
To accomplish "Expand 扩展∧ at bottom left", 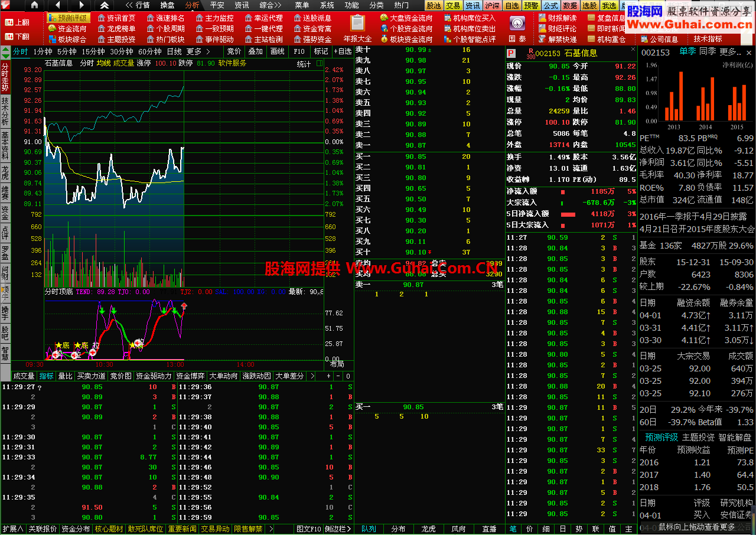I will coord(13,529).
